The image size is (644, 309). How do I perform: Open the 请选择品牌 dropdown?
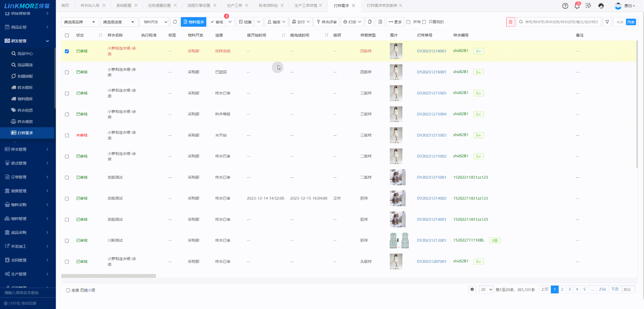point(80,22)
